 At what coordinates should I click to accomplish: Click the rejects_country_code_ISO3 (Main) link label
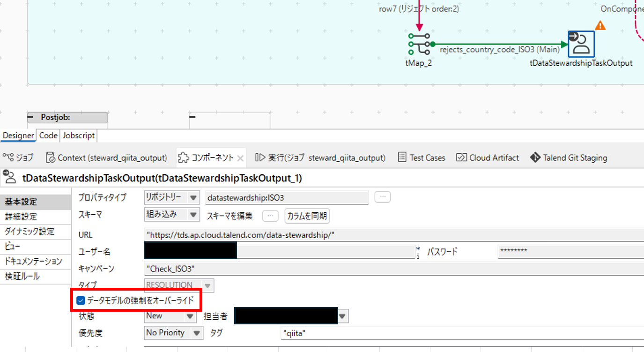[499, 49]
